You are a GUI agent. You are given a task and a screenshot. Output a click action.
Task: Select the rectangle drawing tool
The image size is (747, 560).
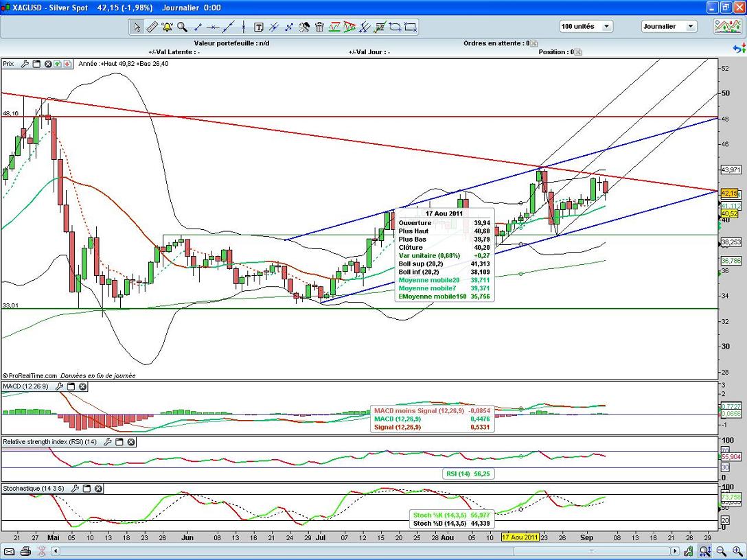pyautogui.click(x=411, y=27)
